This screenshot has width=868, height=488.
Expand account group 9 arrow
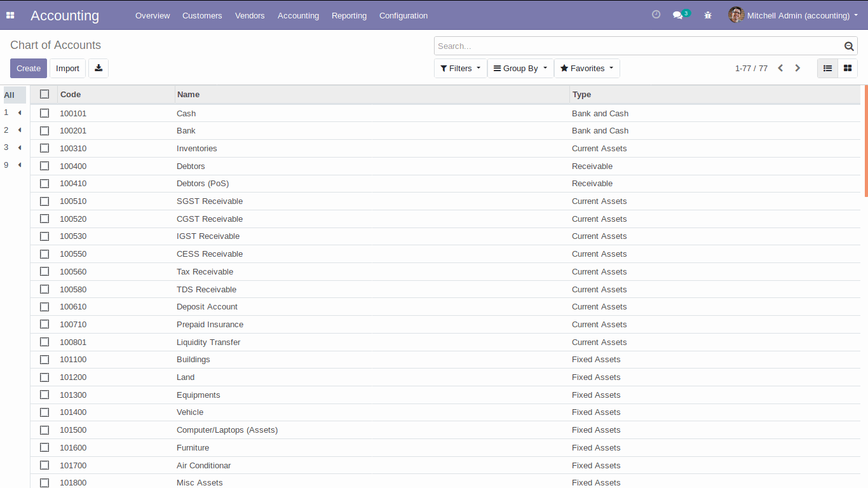tap(20, 165)
